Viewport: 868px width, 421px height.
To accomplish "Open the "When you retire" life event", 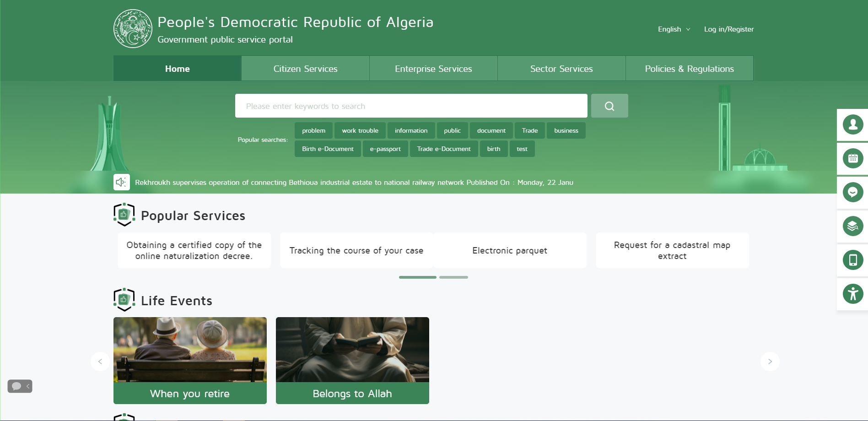I will pos(190,360).
